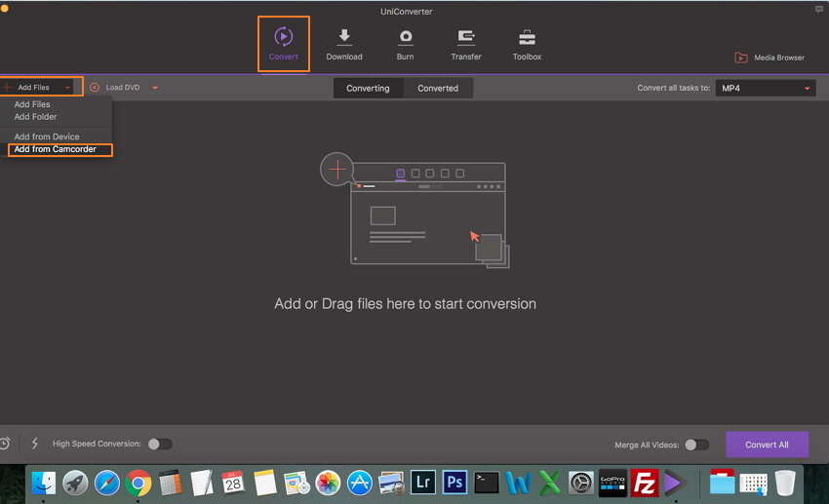Open UniConverter icon in the dock

click(675, 483)
